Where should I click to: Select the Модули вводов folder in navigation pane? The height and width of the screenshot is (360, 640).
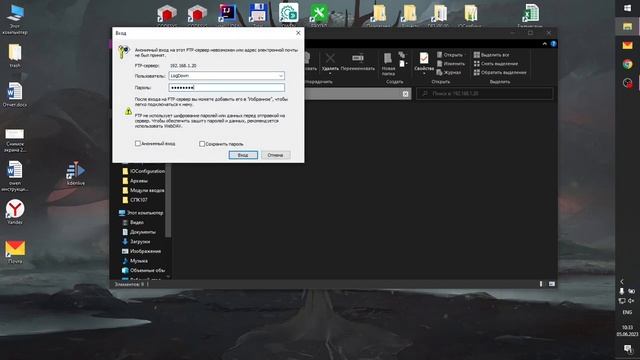pyautogui.click(x=143, y=190)
